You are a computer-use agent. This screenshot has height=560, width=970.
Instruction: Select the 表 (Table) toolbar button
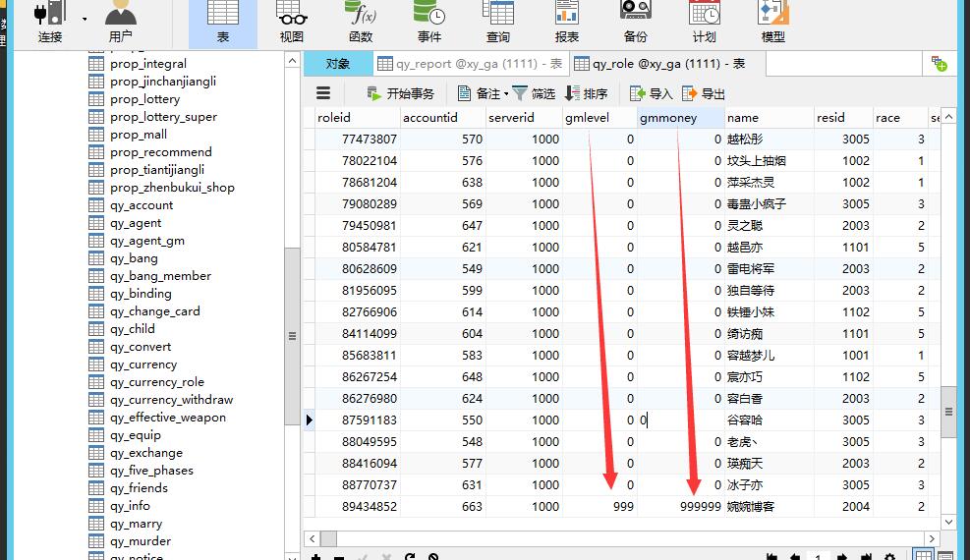(223, 23)
